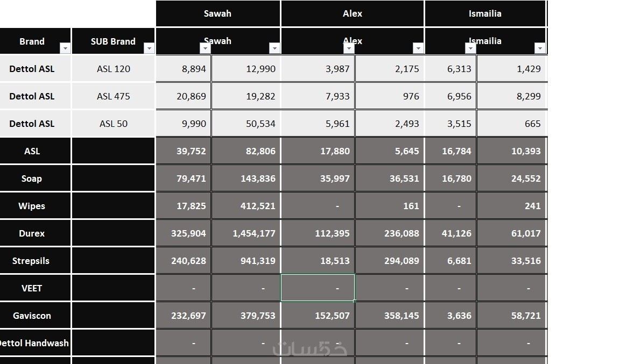Click the green-outlined active cell in VEET row
This screenshot has width=620, height=364.
click(318, 288)
